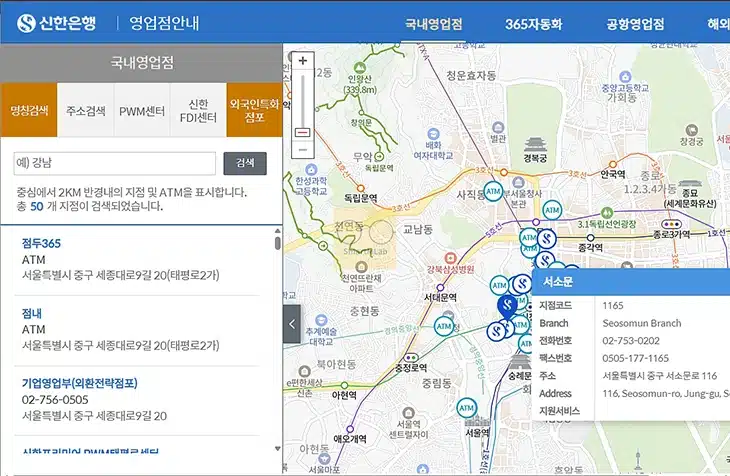
Task: Click the 종묘 heritage site icon
Action: click(690, 184)
